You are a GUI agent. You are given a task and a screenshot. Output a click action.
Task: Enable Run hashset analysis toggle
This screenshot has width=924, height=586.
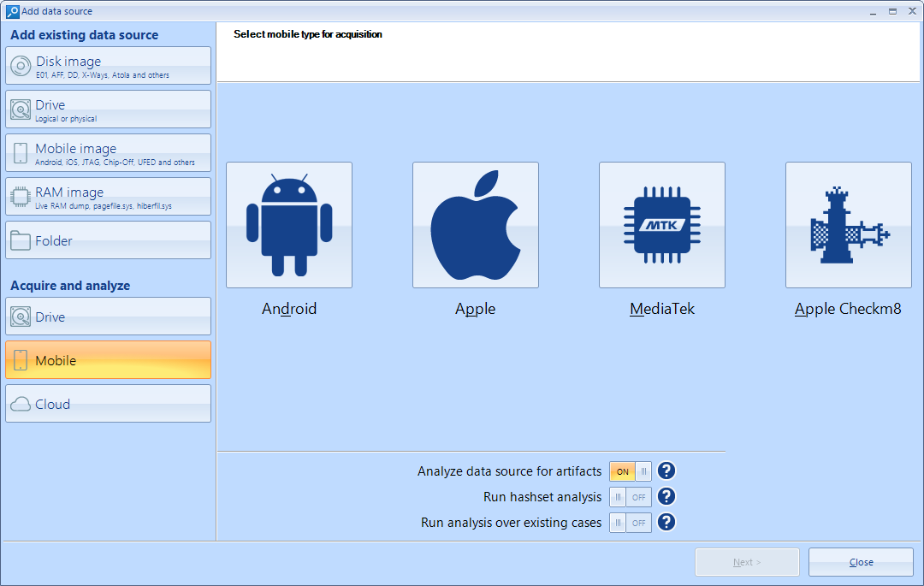631,497
